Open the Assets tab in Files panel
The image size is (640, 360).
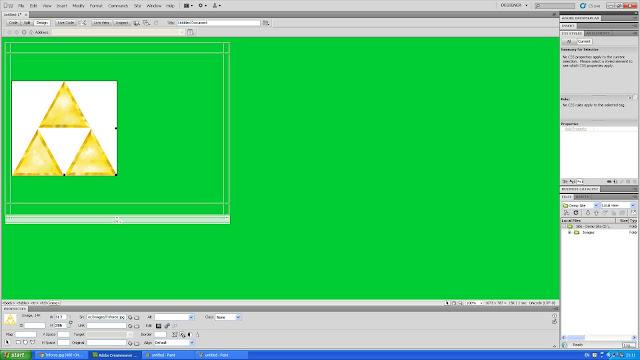(582, 197)
